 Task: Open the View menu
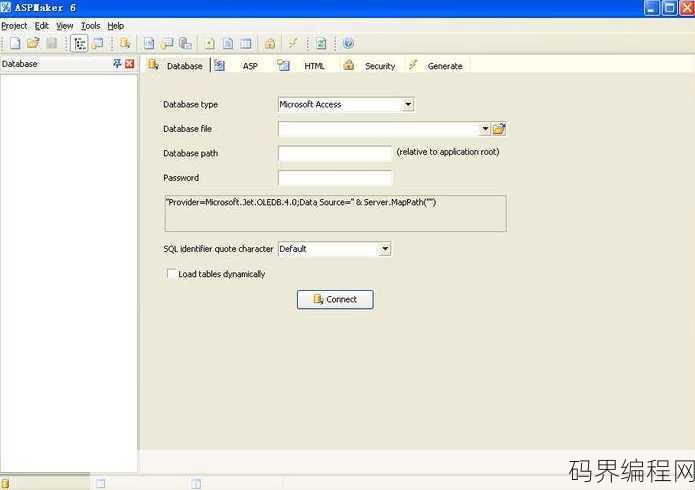[65, 26]
